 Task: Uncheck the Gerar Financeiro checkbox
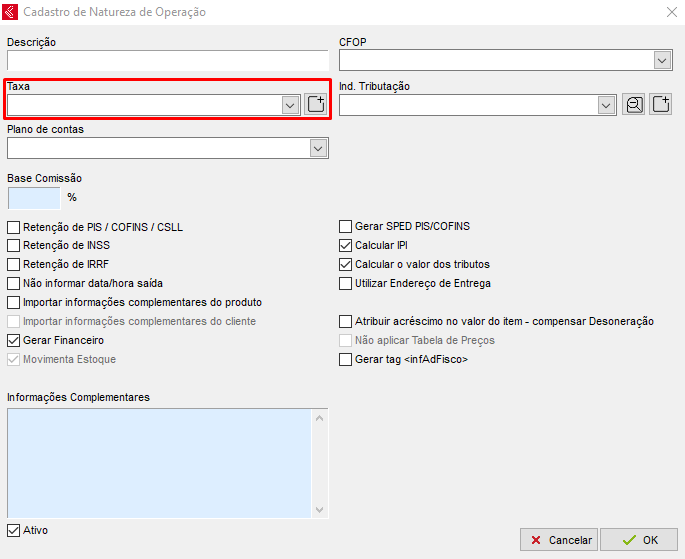(x=14, y=340)
